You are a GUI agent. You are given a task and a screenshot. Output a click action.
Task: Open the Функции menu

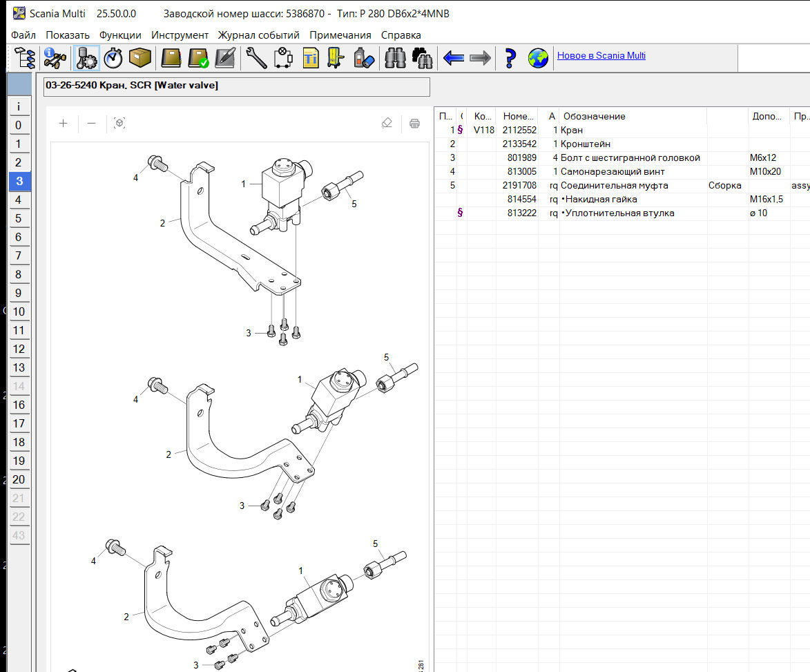tap(120, 35)
